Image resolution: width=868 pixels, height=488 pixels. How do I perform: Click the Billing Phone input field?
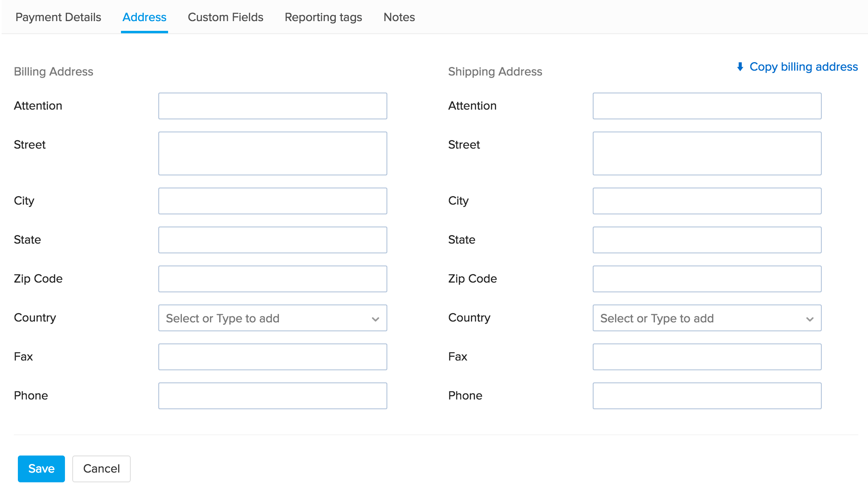(x=272, y=396)
